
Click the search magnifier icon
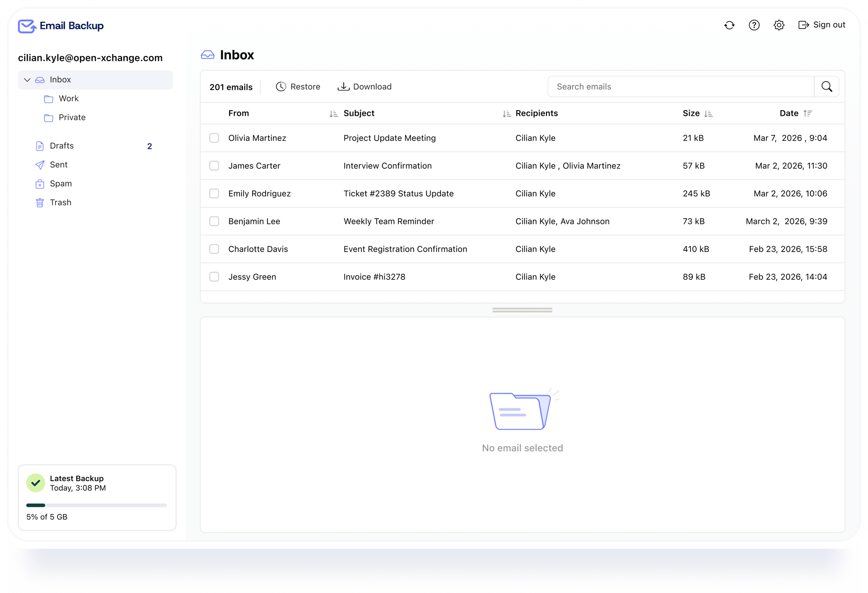(x=826, y=87)
